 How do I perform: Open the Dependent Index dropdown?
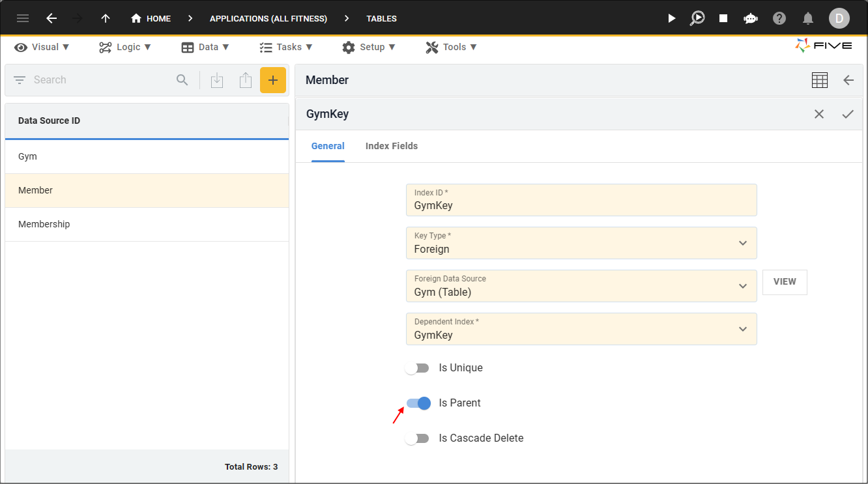pos(581,329)
